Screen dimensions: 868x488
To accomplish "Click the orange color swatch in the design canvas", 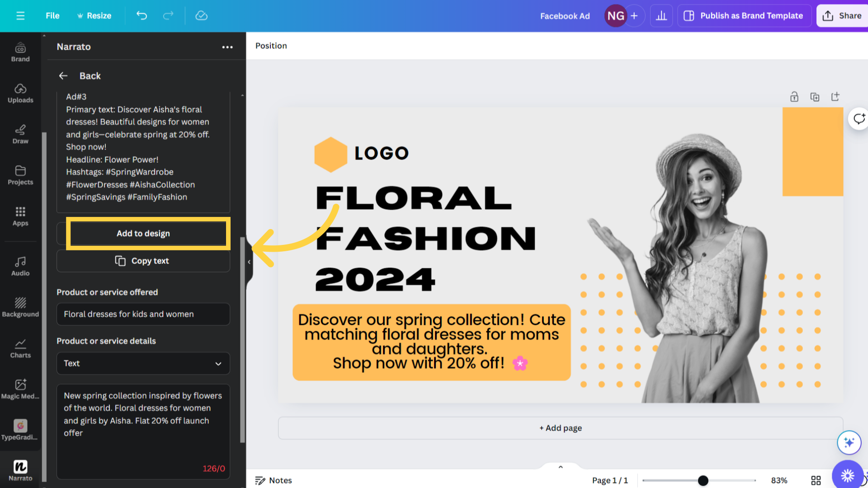I will (812, 151).
